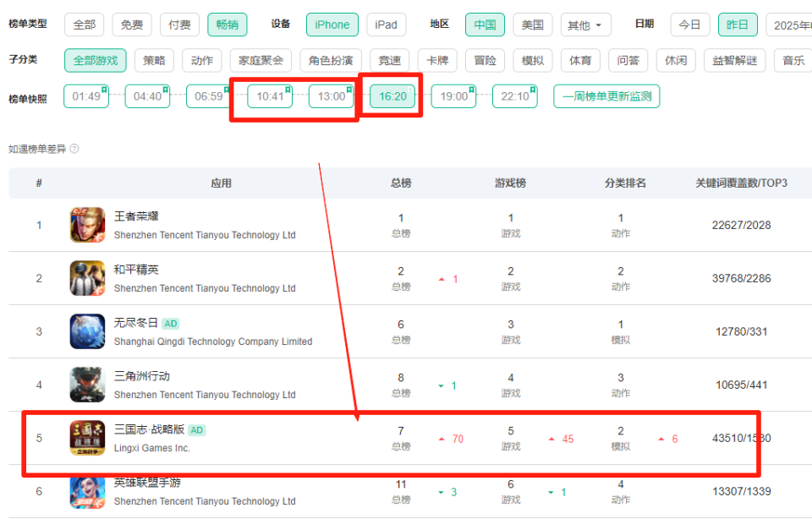Click the AD badge next to 无尽冬日
This screenshot has width=812, height=519.
pyautogui.click(x=170, y=324)
